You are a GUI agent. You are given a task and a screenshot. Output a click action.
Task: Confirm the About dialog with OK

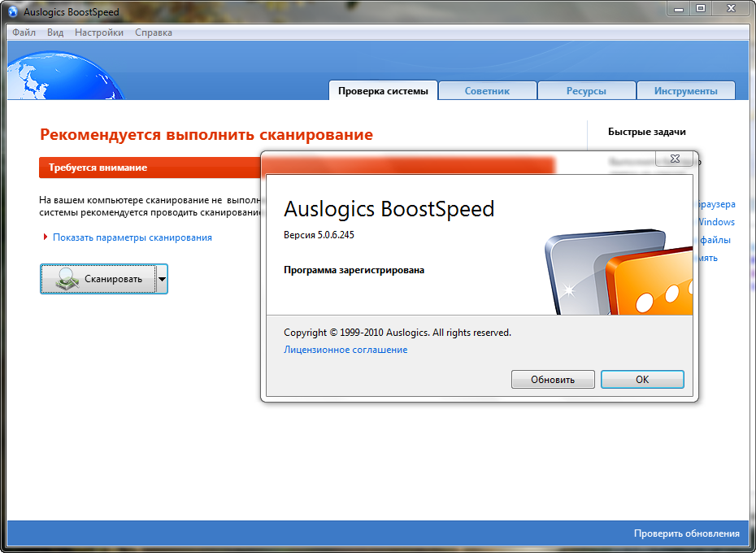[642, 379]
